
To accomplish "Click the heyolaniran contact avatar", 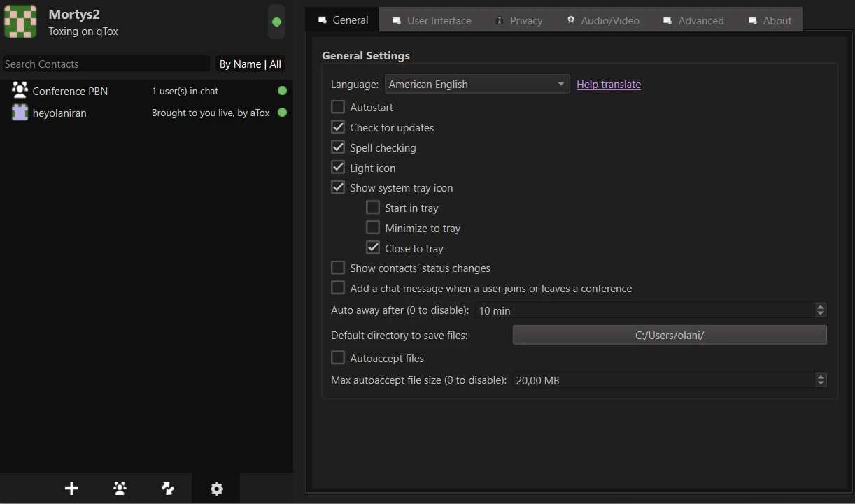I will pyautogui.click(x=20, y=113).
